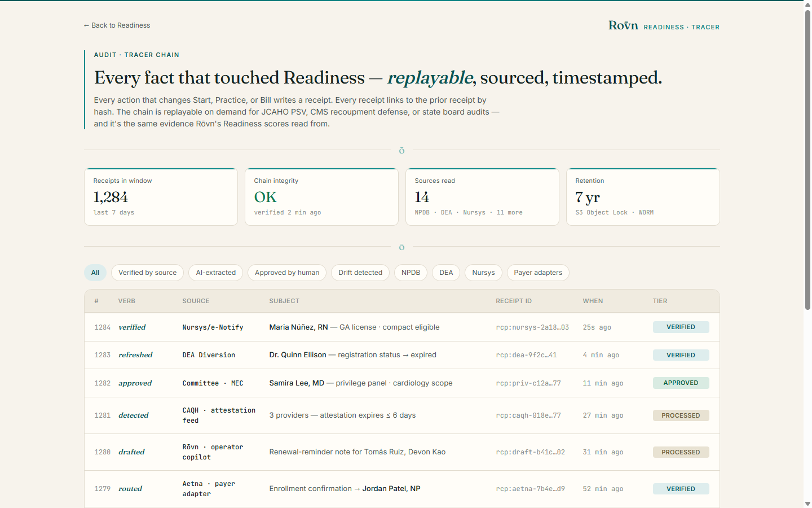812x508 pixels.
Task: Click VERIFIED badge on Aetna row
Action: [x=681, y=489]
